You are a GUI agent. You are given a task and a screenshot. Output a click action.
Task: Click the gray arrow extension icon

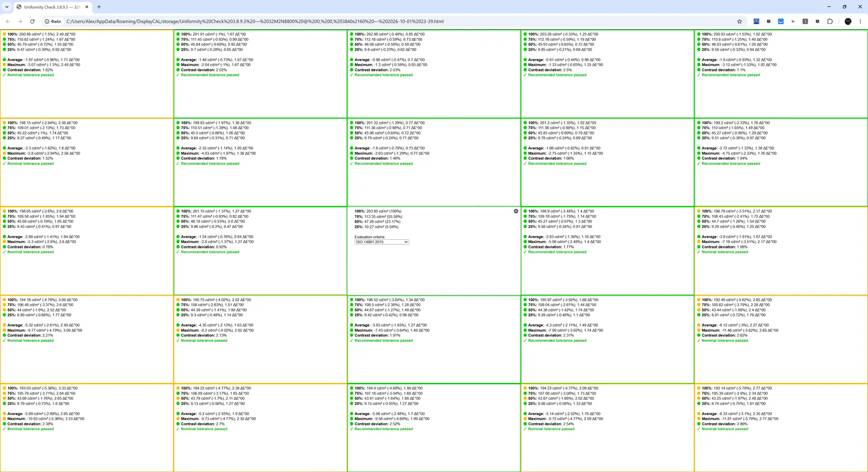793,22
